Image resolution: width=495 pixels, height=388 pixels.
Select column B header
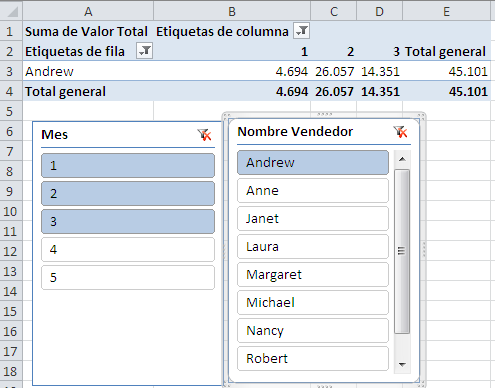pos(232,11)
